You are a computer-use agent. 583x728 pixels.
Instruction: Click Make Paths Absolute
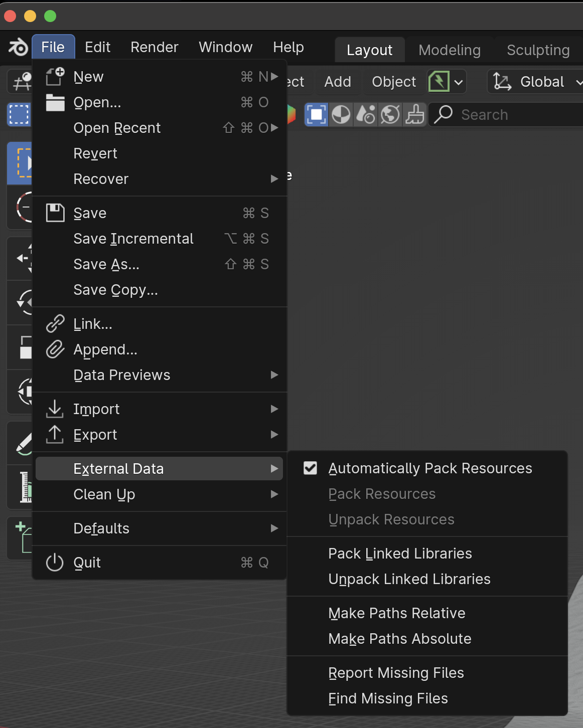coord(427,639)
